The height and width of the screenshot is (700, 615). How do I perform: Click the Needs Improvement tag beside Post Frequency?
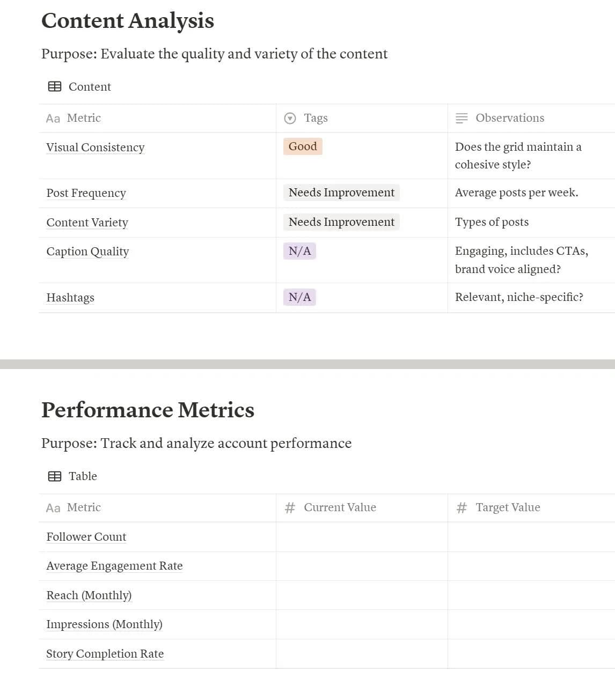coord(341,192)
